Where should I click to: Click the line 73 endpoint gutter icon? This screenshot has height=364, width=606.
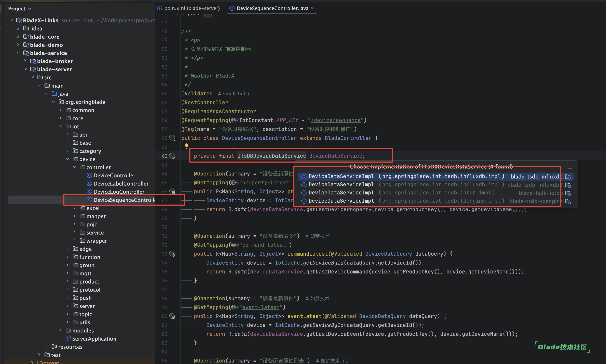pyautogui.click(x=172, y=254)
